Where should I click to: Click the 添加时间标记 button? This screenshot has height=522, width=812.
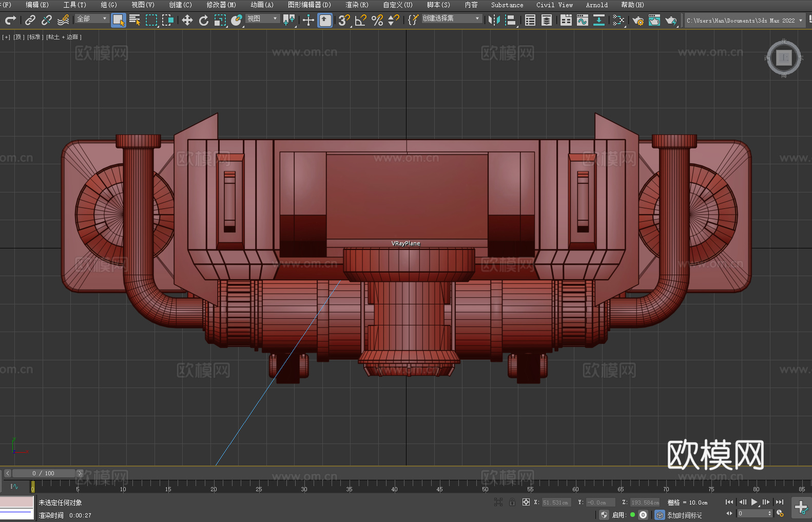(684, 515)
